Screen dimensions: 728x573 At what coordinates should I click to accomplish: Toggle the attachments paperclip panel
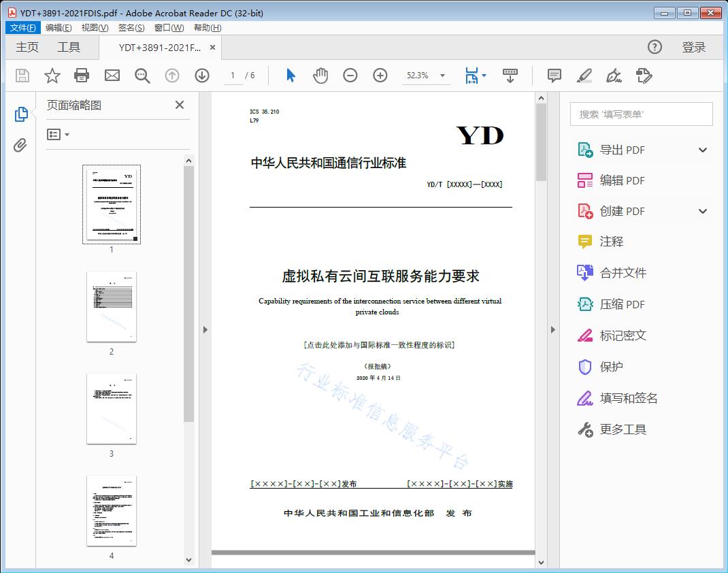[x=21, y=143]
